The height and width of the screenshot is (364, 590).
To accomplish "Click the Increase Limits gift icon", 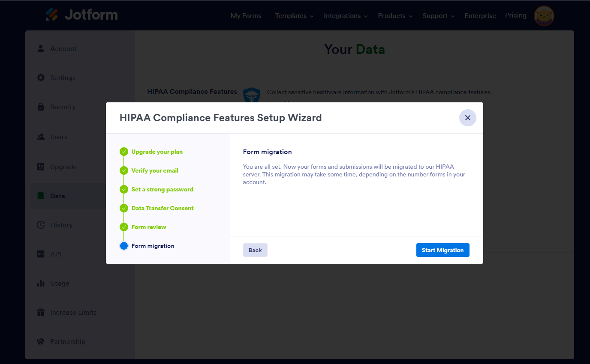I will coord(41,312).
